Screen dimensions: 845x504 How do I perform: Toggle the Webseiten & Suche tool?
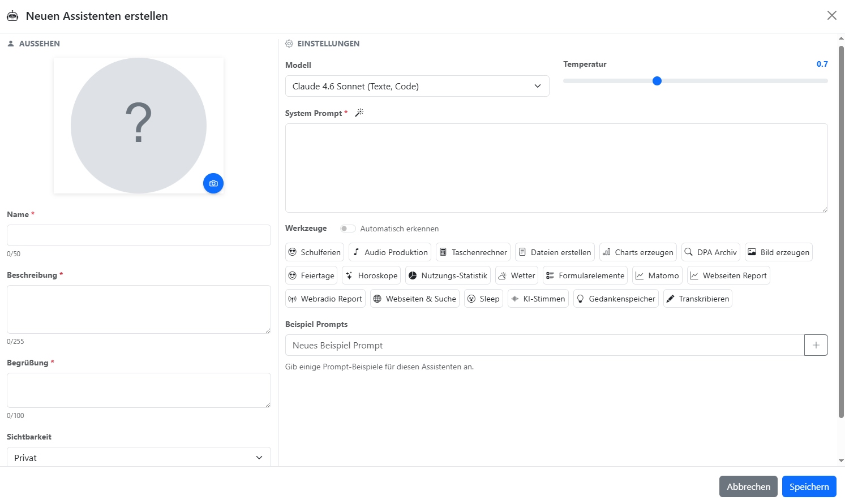pyautogui.click(x=414, y=299)
